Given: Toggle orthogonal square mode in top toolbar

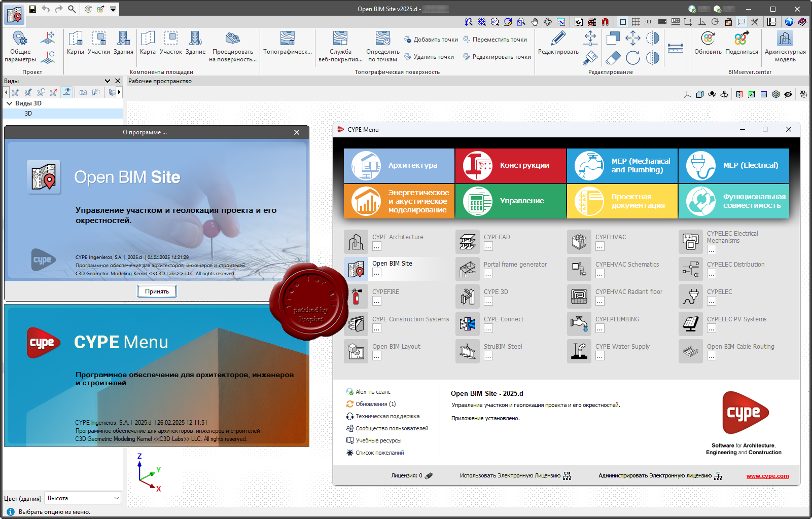Looking at the screenshot, I should pos(623,22).
